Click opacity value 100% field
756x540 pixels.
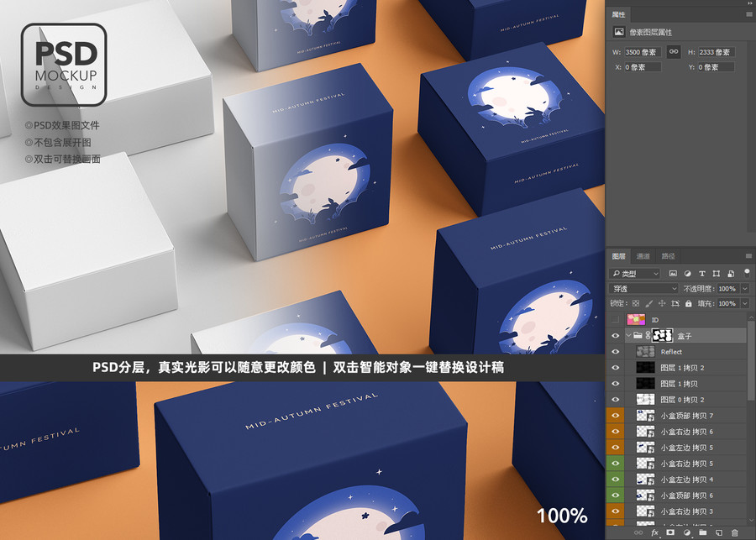[728, 288]
